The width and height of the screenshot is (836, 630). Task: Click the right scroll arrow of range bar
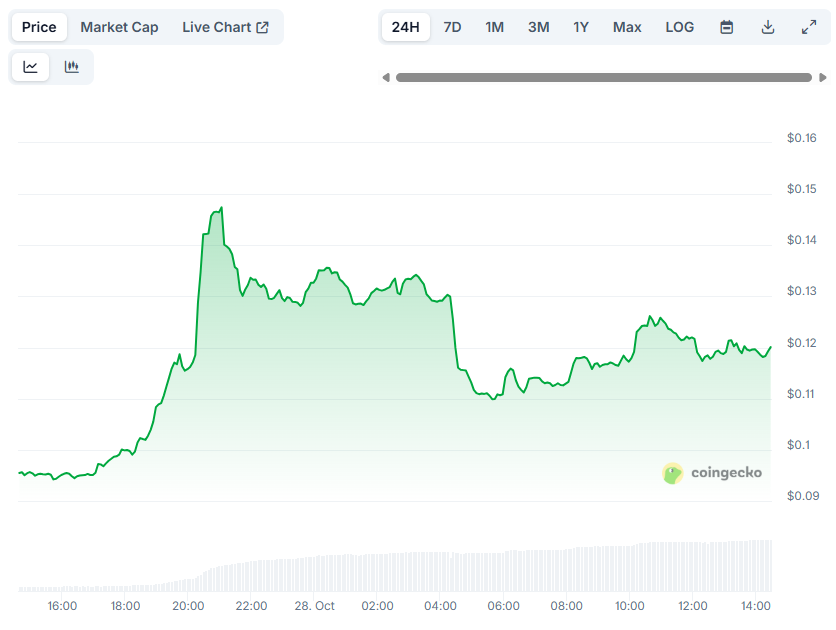[823, 78]
